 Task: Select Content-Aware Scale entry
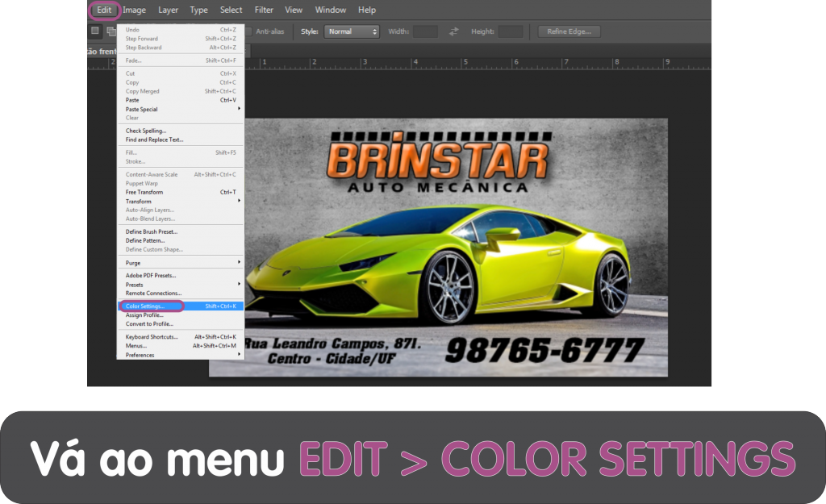[x=180, y=174]
